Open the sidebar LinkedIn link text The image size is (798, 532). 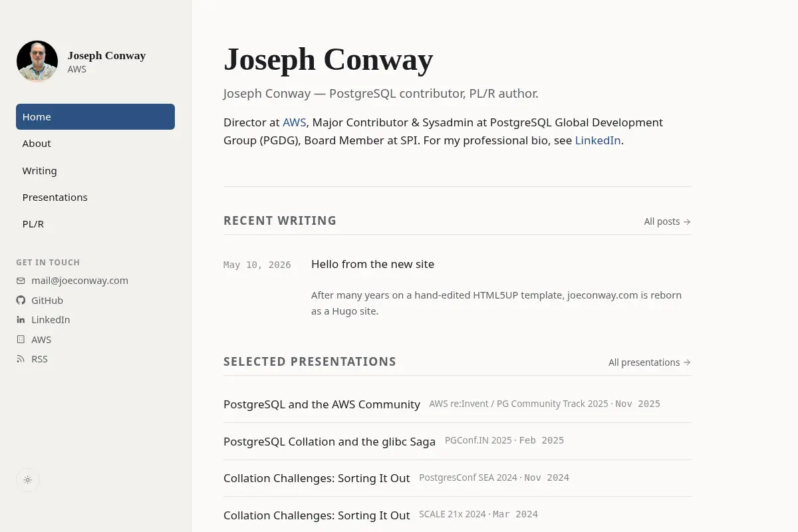[x=51, y=320]
